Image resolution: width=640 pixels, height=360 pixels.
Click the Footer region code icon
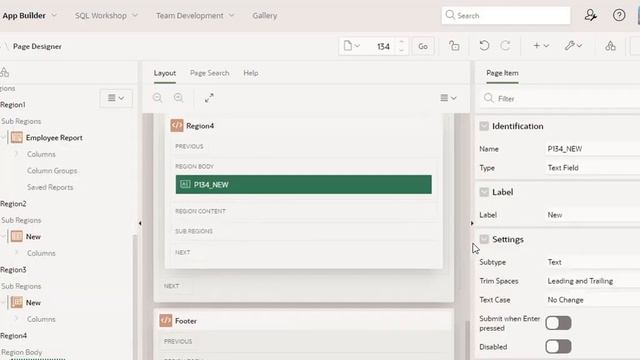point(166,320)
